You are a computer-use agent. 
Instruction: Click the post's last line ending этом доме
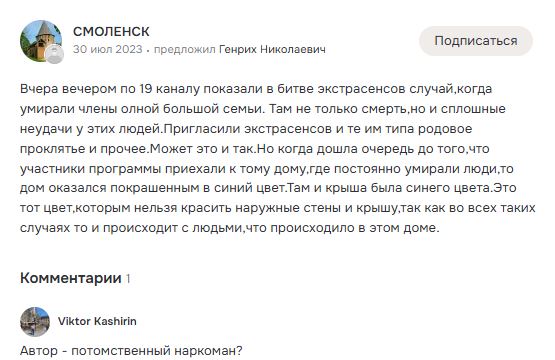229,228
